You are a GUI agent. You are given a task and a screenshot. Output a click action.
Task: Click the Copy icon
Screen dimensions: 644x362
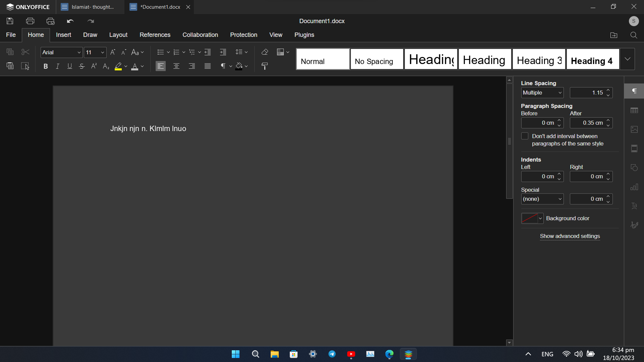[x=10, y=52]
